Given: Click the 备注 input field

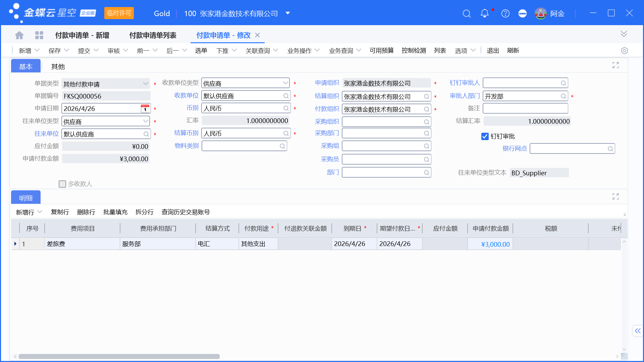Looking at the screenshot, I should 525,108.
